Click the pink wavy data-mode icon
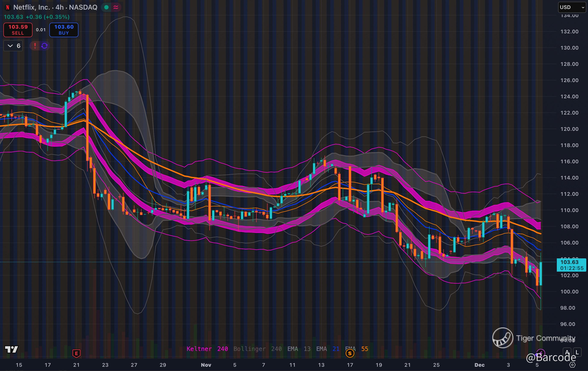Screen dimensions: 588x371 click(116, 7)
